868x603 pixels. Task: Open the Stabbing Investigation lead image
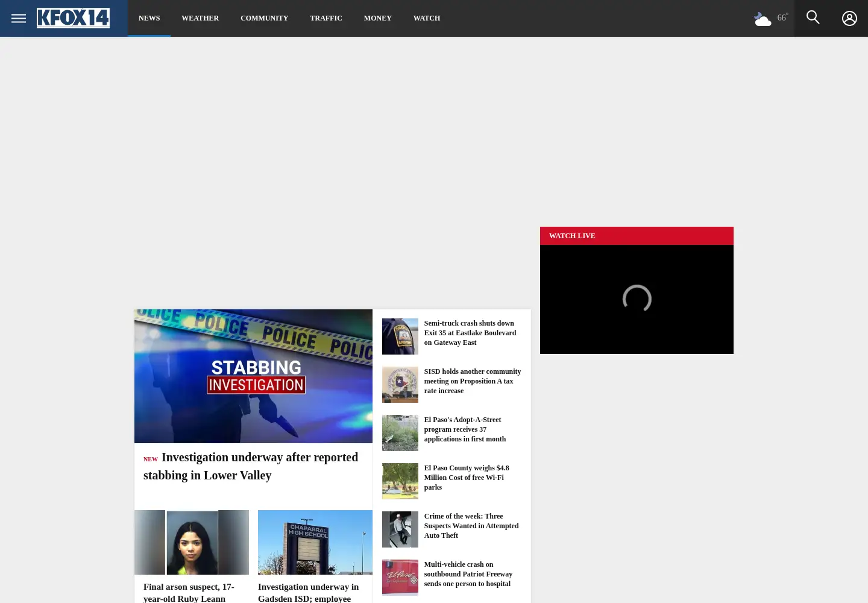click(x=253, y=376)
